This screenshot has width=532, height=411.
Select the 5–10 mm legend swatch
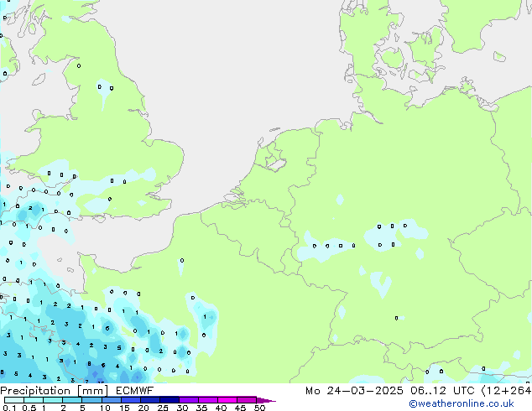tap(91, 400)
